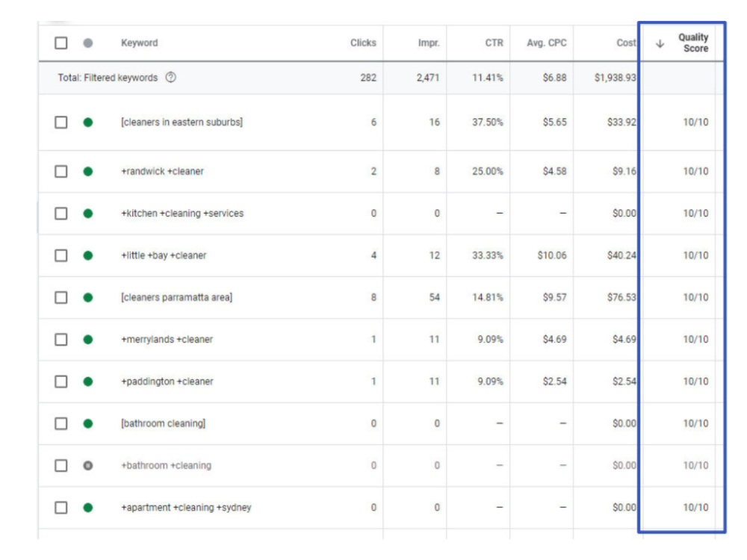Open keyword +paddington +cleaner
This screenshot has height=560, width=747.
click(167, 382)
